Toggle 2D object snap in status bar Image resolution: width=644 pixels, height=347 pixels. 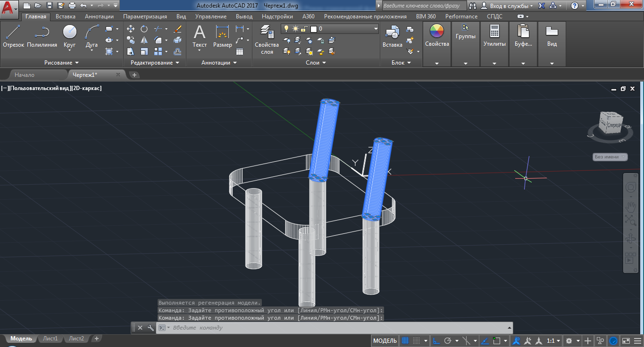coord(497,340)
